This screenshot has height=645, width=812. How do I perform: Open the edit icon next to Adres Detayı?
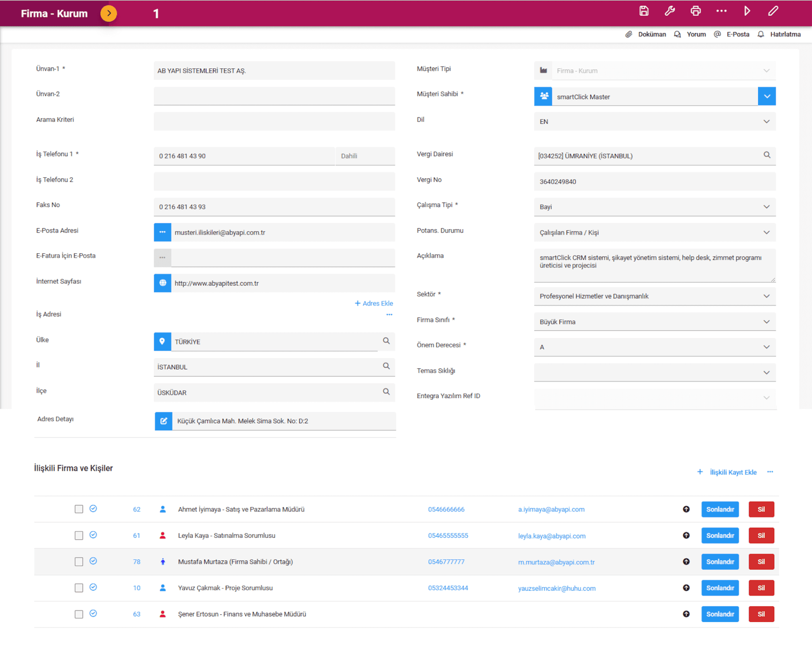pos(163,421)
